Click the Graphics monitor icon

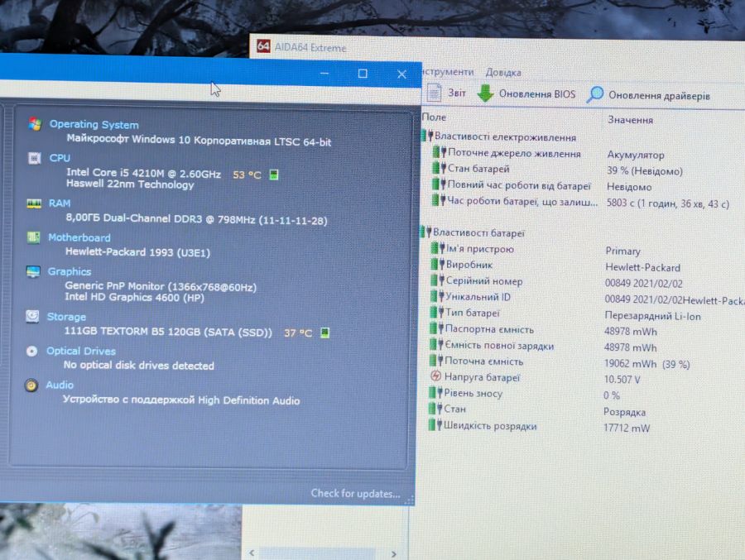(x=33, y=271)
